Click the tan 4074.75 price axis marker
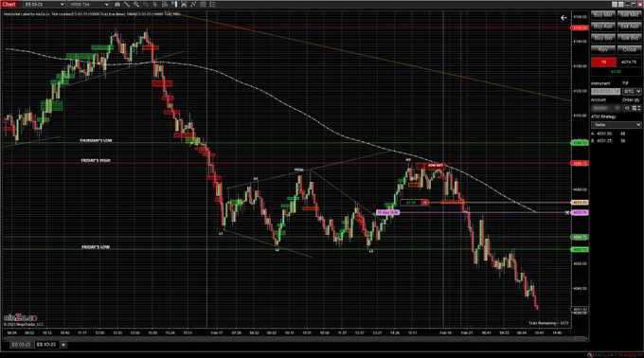The height and width of the screenshot is (358, 644). pyautogui.click(x=580, y=203)
